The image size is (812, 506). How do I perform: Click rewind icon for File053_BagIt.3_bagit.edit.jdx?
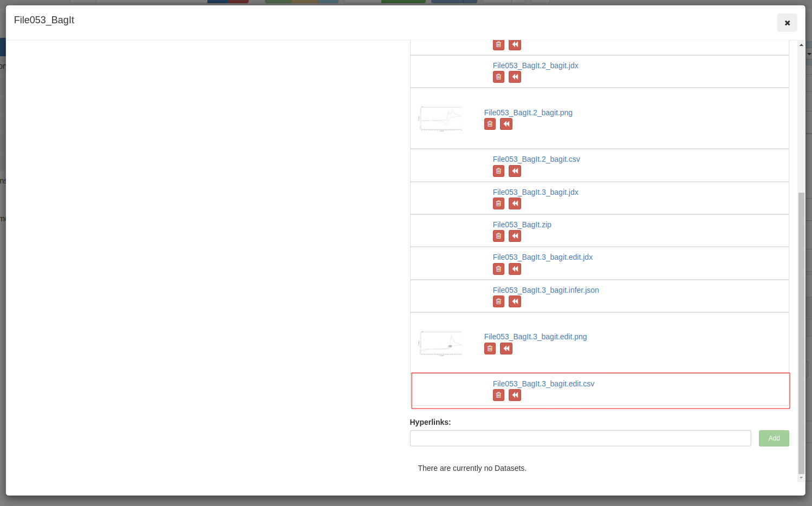(515, 269)
